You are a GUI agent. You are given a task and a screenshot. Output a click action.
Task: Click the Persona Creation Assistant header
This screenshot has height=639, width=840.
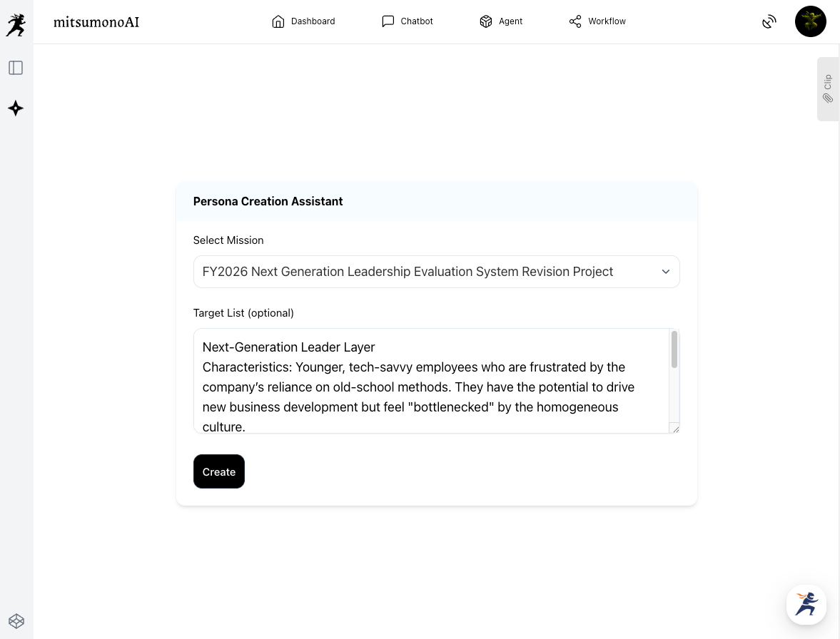coord(268,201)
